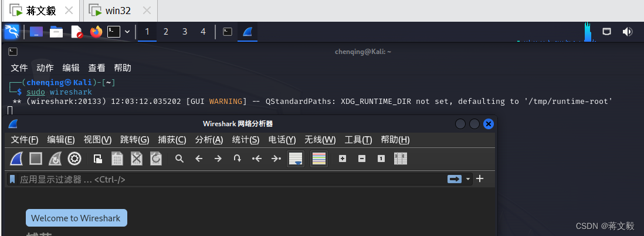The height and width of the screenshot is (236, 644).
Task: Show desktop from Kali panel icon
Action: (36, 32)
